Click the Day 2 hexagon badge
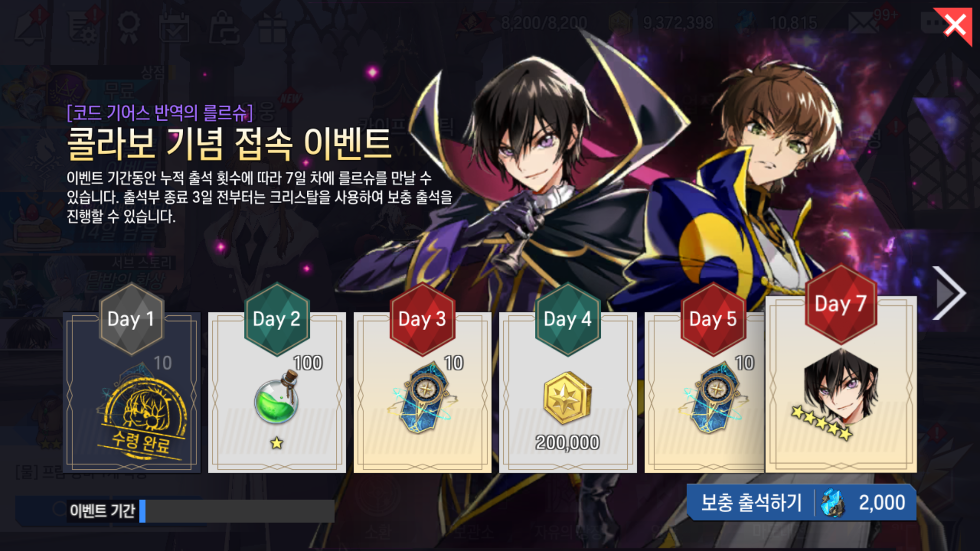Image resolution: width=980 pixels, height=551 pixels. click(277, 319)
